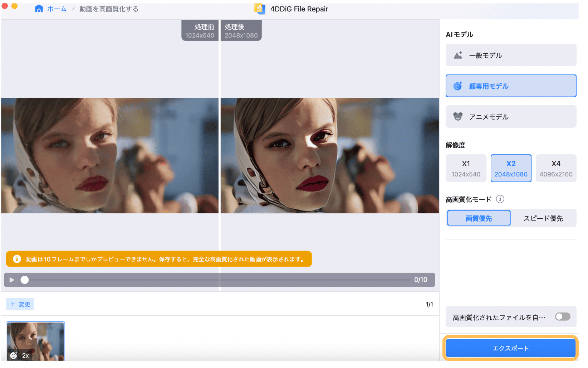
Task: Click the face icon of 顔専用モデル
Action: [x=458, y=86]
